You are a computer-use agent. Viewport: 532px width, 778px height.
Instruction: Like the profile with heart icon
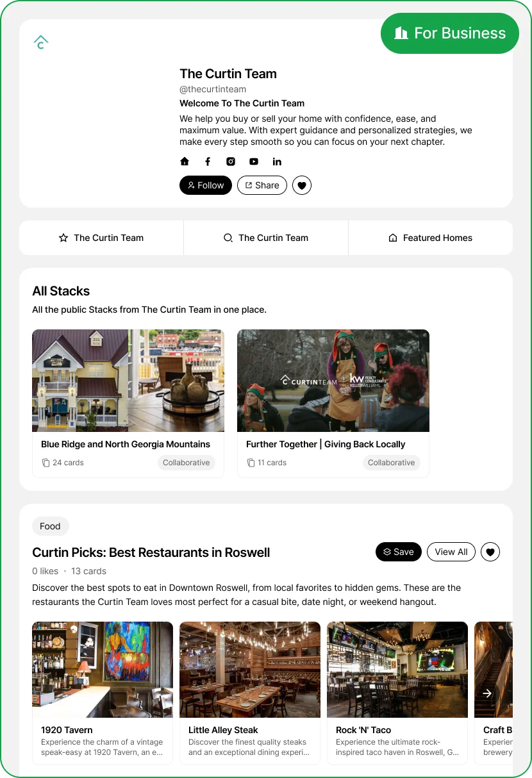[x=302, y=185]
